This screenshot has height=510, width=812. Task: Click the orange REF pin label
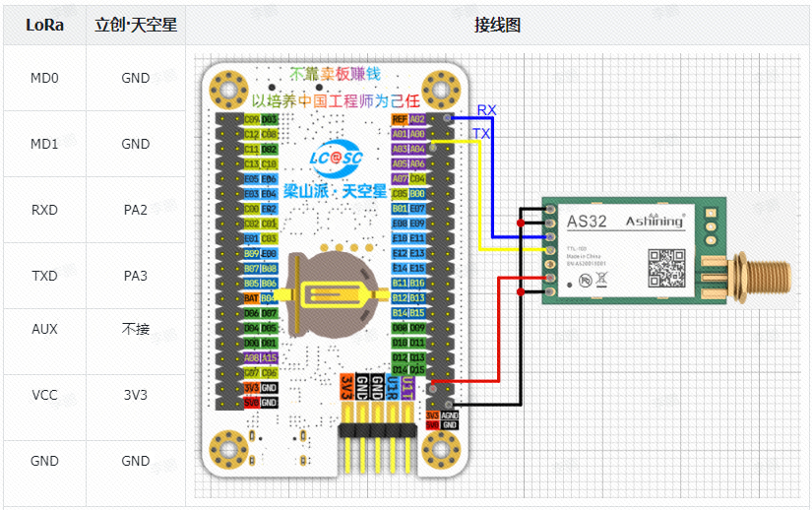(x=400, y=119)
